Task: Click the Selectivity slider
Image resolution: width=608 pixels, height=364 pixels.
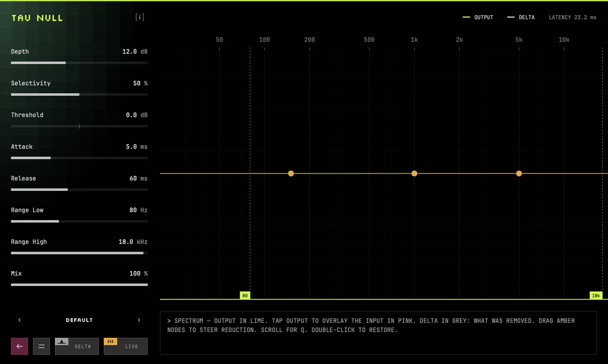Action: tap(79, 95)
